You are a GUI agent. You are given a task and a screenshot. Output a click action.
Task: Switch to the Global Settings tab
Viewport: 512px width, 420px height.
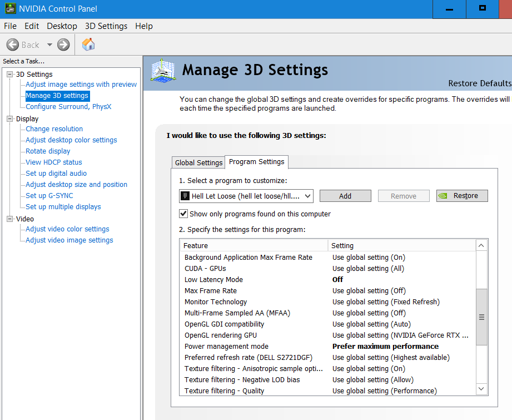click(198, 162)
